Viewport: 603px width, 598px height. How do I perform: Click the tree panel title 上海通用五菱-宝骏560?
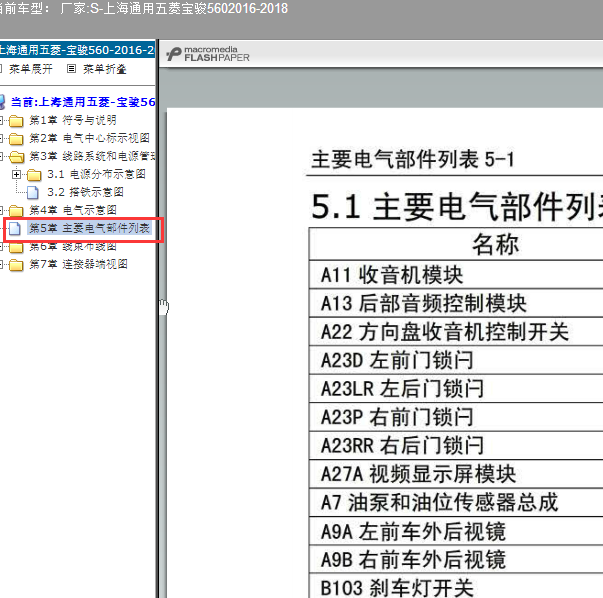[x=77, y=50]
